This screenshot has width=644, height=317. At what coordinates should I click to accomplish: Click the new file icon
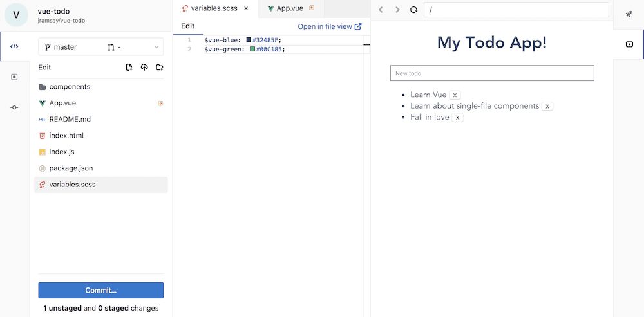(129, 68)
